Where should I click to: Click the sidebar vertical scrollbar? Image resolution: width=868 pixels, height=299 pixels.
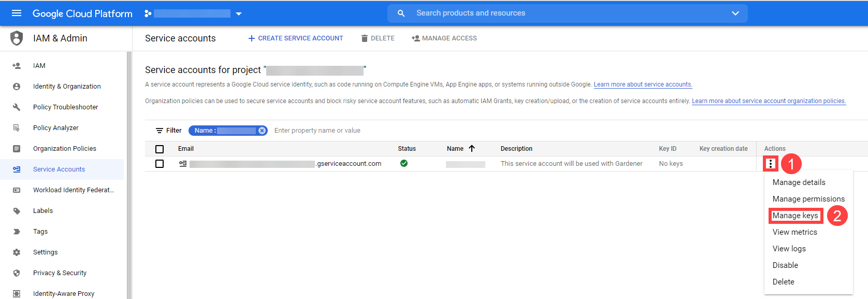tap(129, 175)
